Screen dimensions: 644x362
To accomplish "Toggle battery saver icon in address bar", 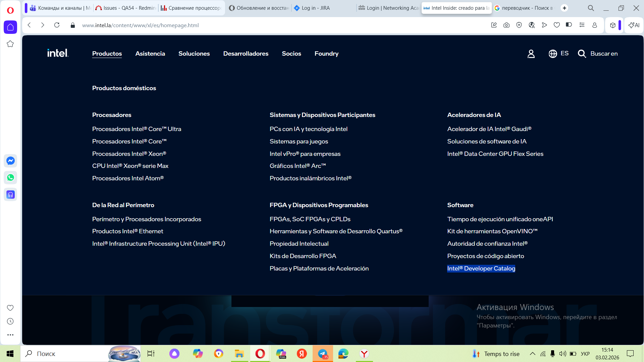I will [x=569, y=25].
